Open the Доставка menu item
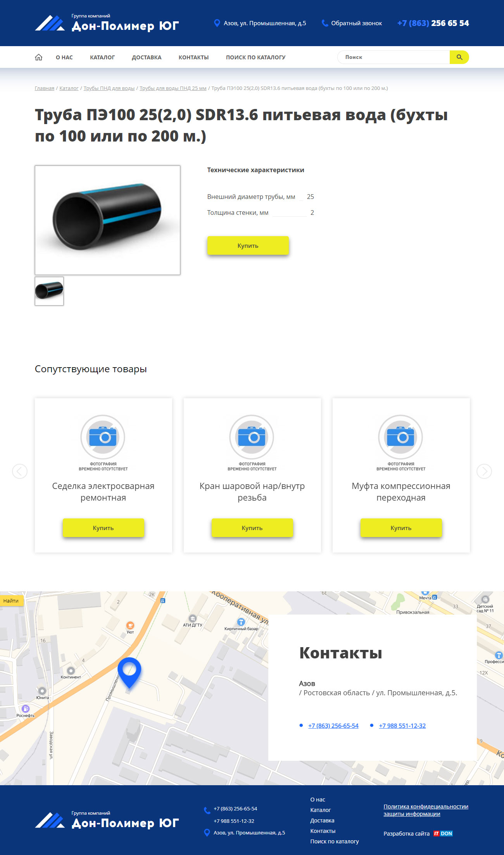Image resolution: width=504 pixels, height=855 pixels. [147, 57]
